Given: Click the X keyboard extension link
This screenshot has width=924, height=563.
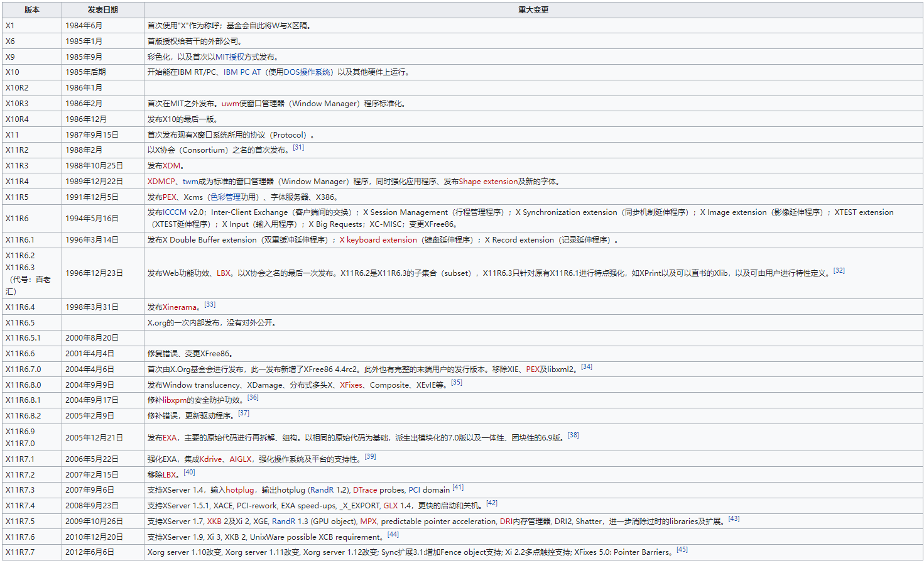Looking at the screenshot, I should coord(377,239).
